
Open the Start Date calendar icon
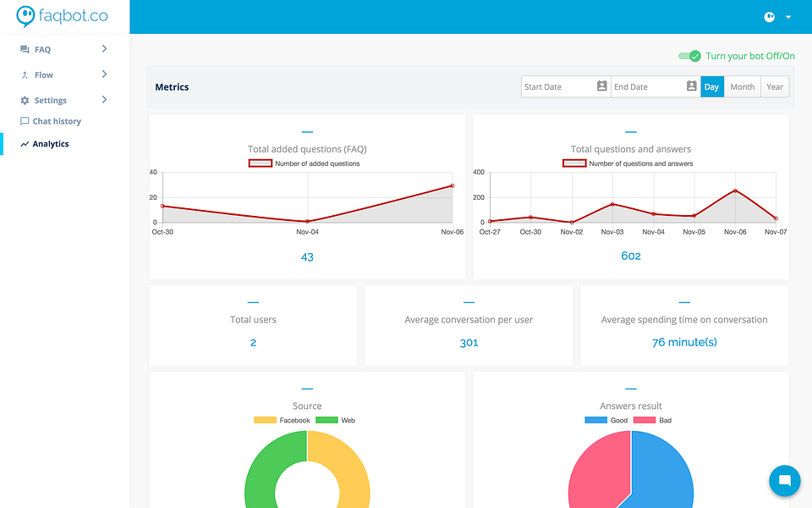coord(601,86)
